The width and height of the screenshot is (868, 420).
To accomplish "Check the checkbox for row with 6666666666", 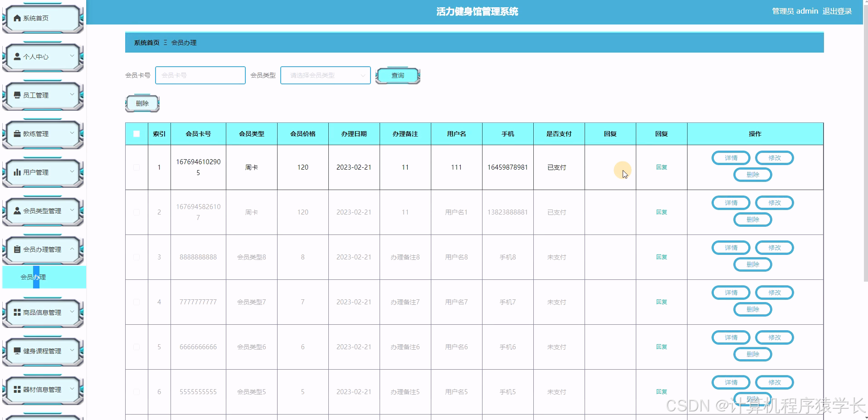I will pos(137,347).
